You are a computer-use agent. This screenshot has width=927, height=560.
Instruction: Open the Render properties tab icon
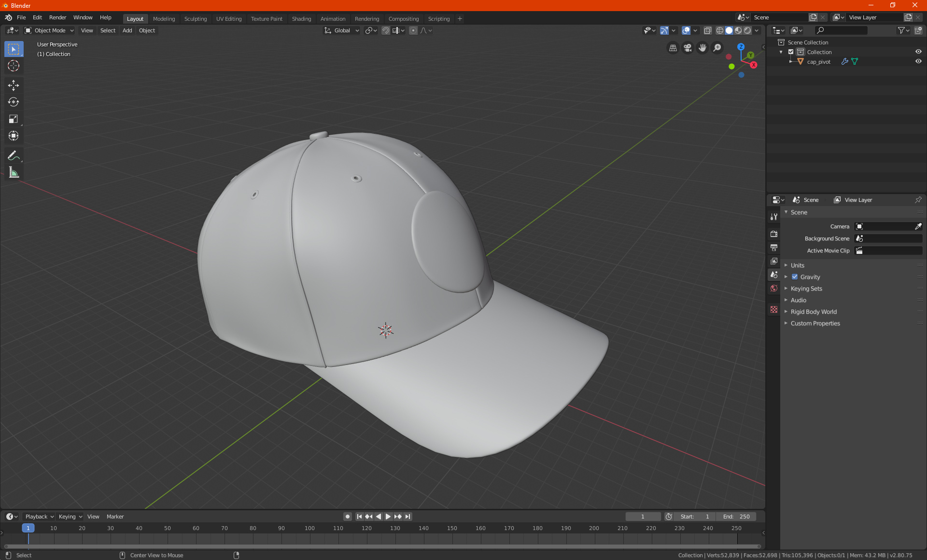[774, 234]
